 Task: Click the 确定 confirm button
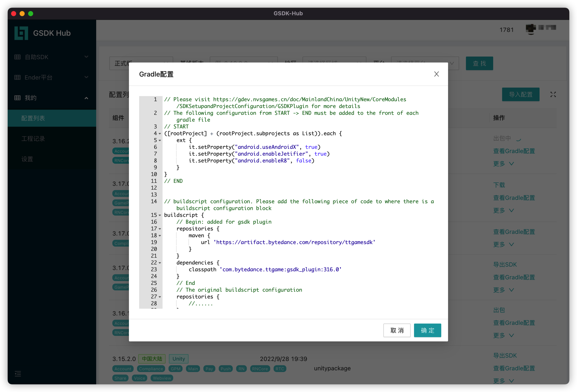(427, 330)
